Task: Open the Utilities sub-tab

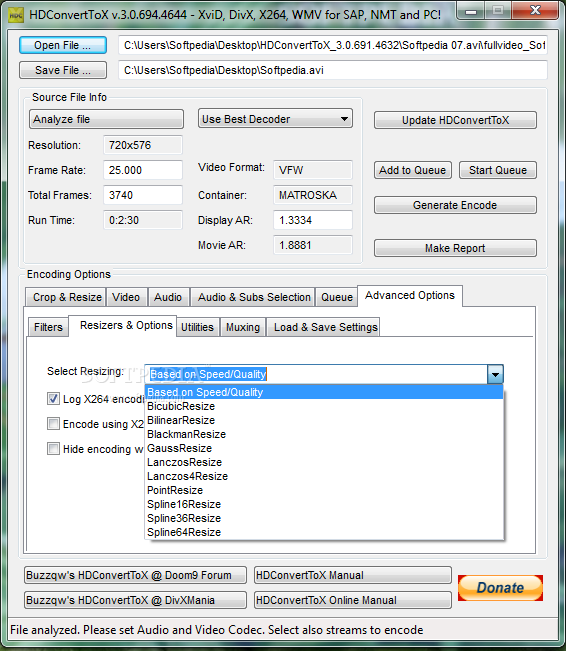Action: 198,327
